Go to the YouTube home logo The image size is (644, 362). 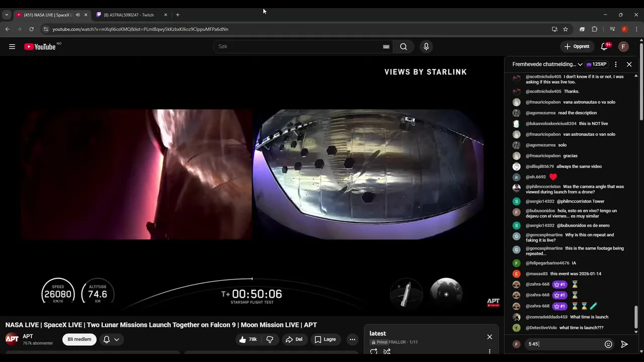[x=40, y=47]
